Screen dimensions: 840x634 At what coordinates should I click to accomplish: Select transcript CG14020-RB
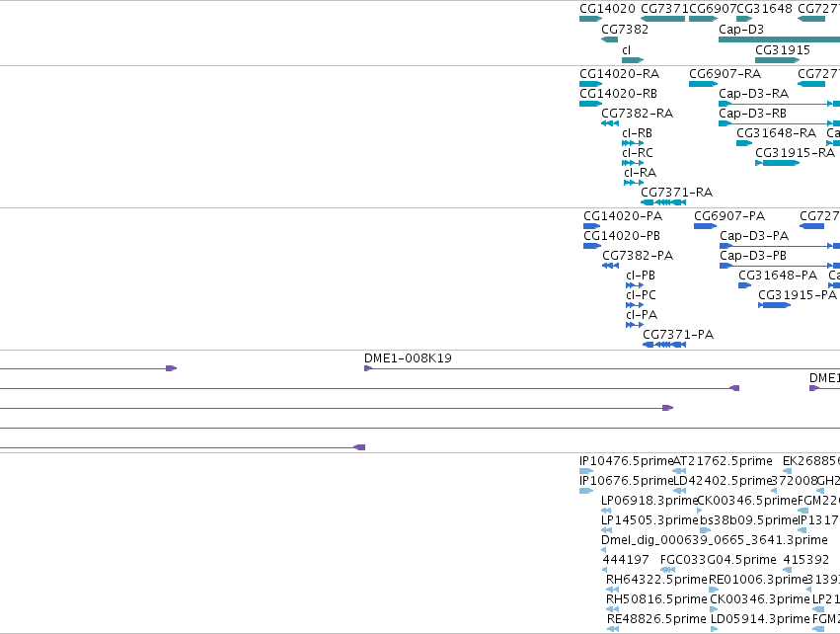[x=590, y=104]
